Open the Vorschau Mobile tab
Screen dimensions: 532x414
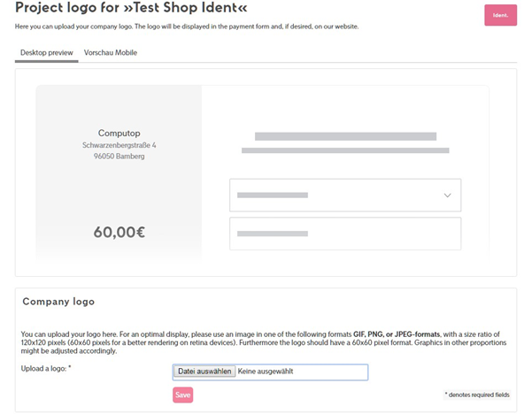[111, 52]
